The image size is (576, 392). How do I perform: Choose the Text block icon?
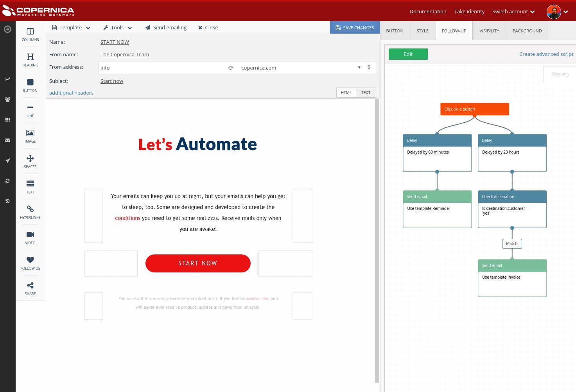(x=30, y=187)
